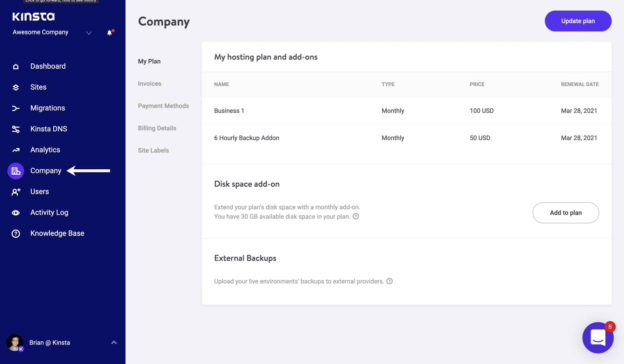Click My hosting plan and add-ons heading
This screenshot has width=624, height=364.
coord(266,57)
